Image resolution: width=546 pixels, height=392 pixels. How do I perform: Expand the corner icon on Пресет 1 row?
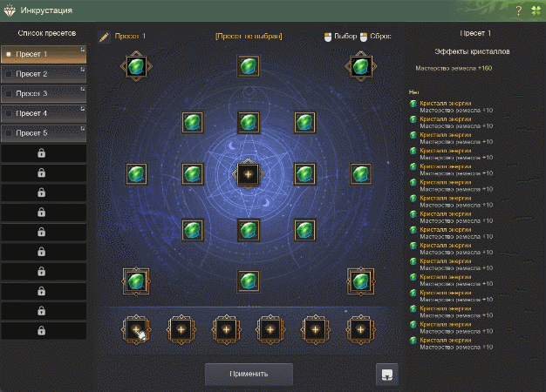tap(83, 50)
